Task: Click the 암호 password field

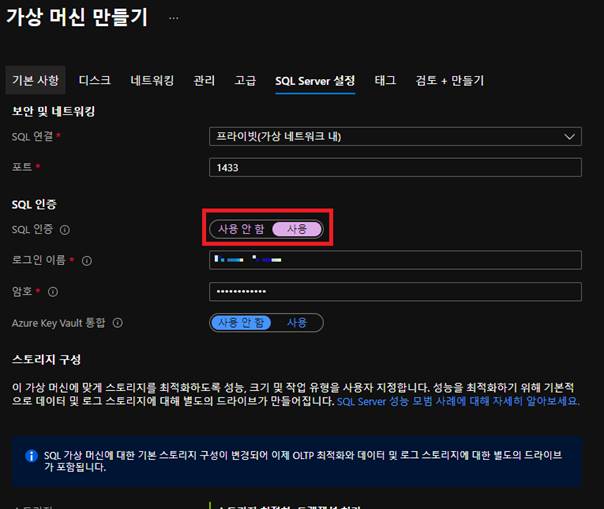Action: [x=395, y=291]
